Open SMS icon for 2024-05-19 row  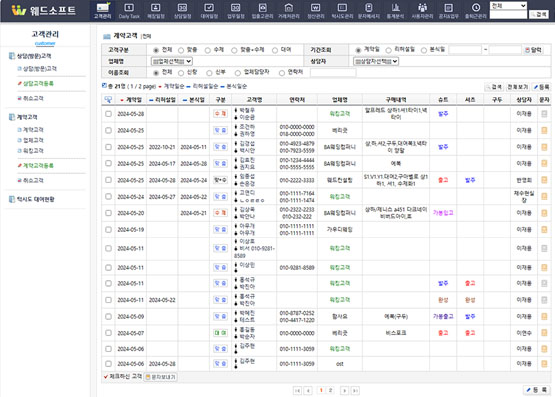tap(544, 229)
